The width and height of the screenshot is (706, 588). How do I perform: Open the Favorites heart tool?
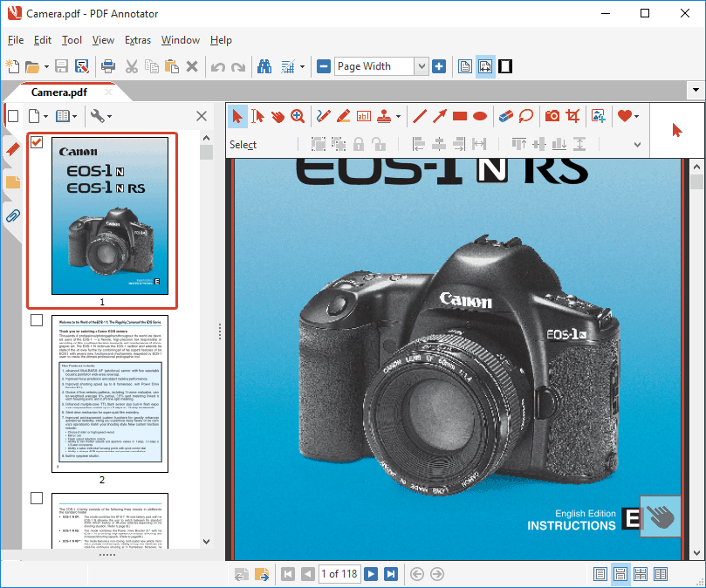point(625,116)
